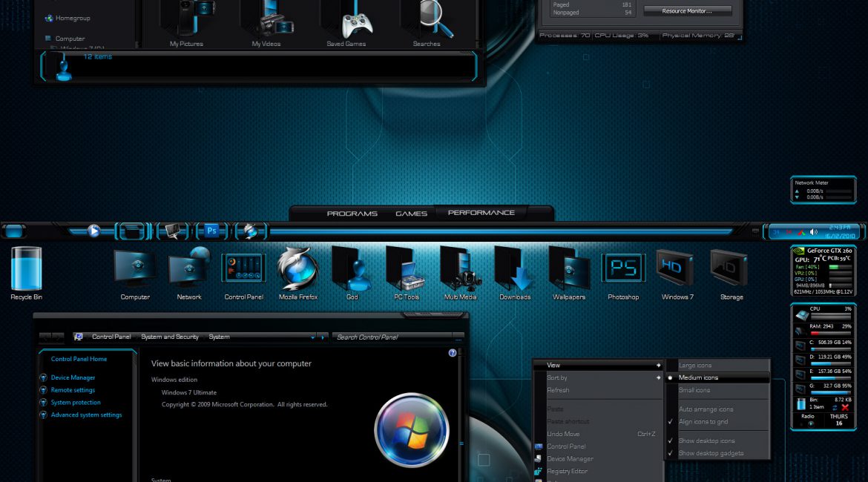Expand the Sort by submenu
868x482 pixels.
(x=599, y=377)
